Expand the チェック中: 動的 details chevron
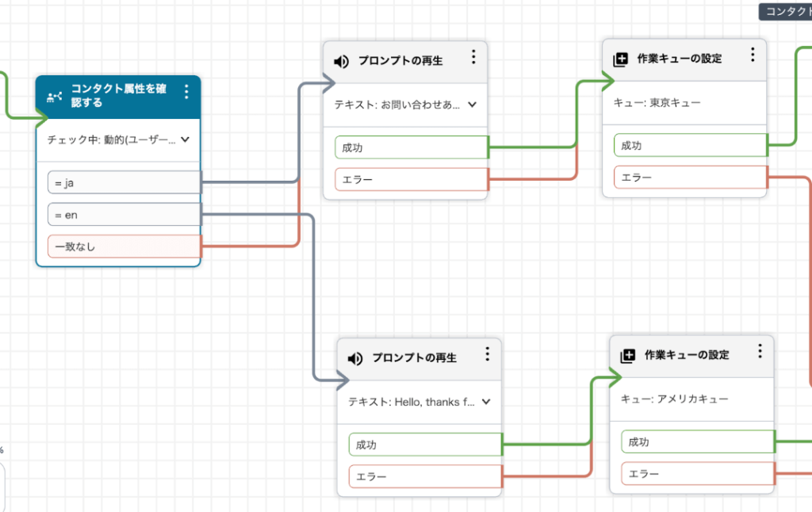812x512 pixels. (186, 139)
